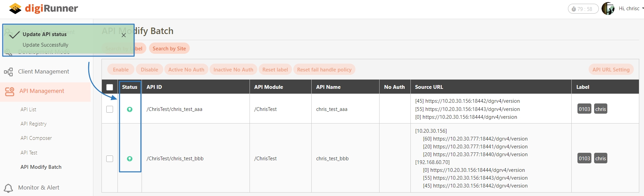
Task: Click the digiRunner logo
Action: pyautogui.click(x=43, y=9)
